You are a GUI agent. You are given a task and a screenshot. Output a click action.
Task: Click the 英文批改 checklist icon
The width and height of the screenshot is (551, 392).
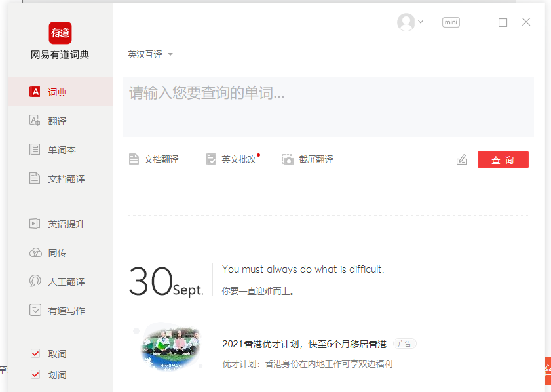211,159
